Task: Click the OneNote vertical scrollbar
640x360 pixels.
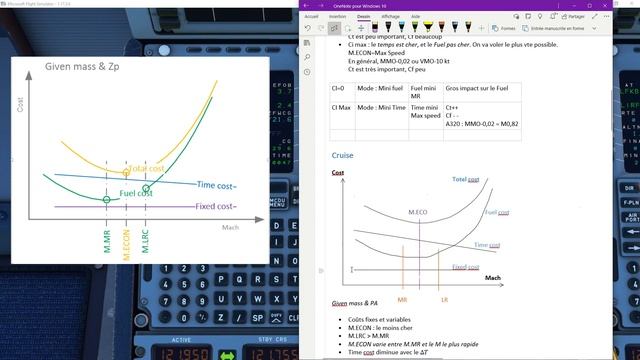Action: (611, 110)
